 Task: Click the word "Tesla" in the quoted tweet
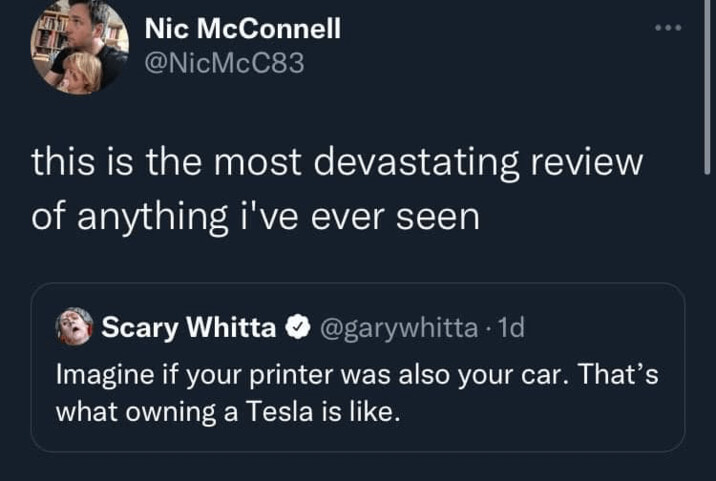point(274,411)
